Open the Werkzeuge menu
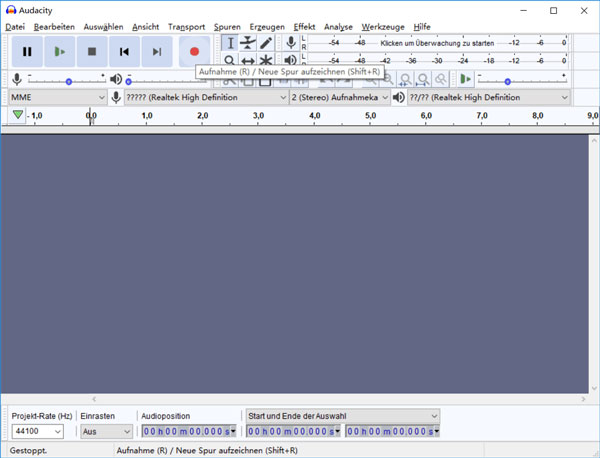Screen dimensions: 600x458 click(383, 27)
